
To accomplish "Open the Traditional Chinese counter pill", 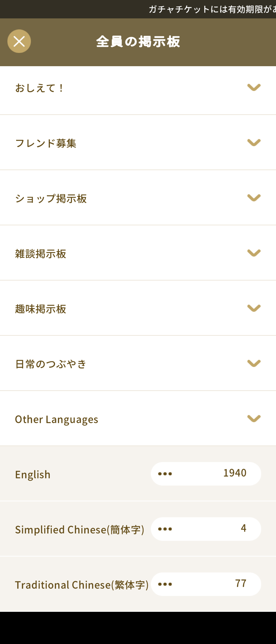I will [206, 584].
